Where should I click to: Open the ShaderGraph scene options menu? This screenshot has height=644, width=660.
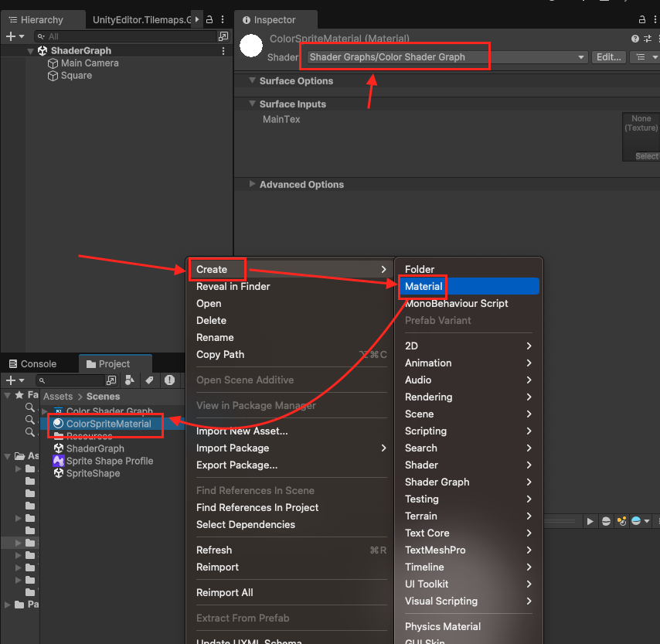tap(223, 50)
